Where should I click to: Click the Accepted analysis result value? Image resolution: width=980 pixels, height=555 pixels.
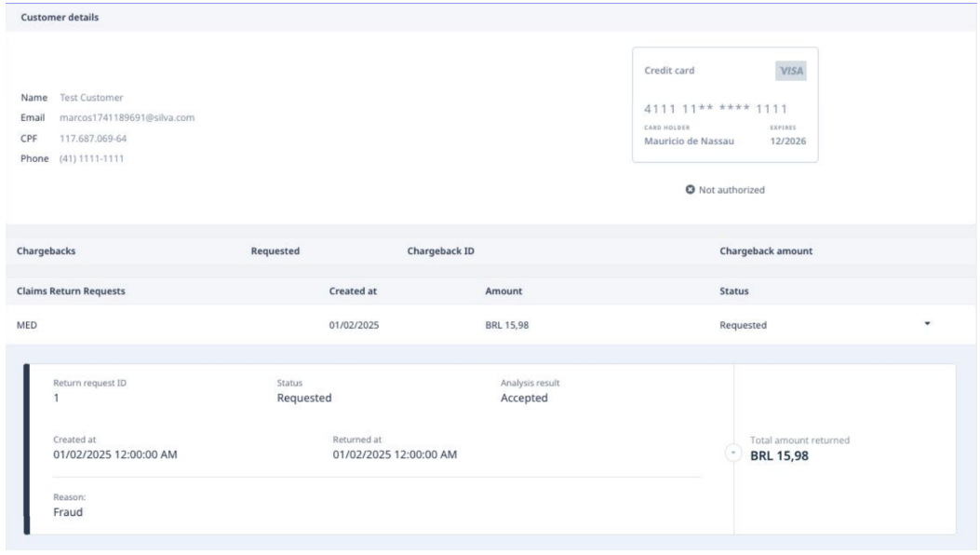click(x=524, y=399)
